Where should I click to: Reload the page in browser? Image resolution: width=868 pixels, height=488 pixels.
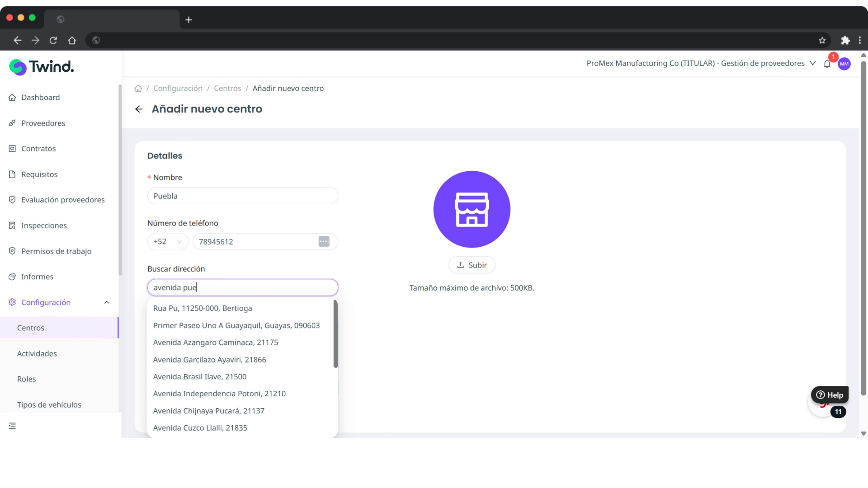(53, 41)
